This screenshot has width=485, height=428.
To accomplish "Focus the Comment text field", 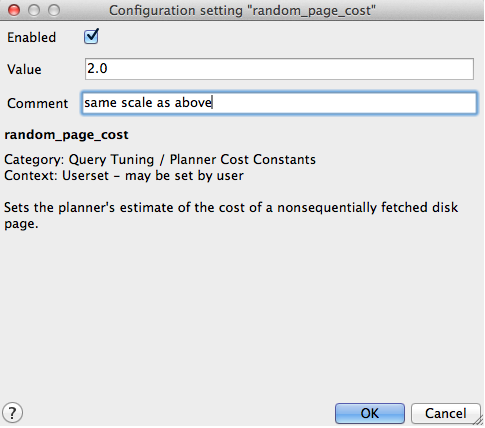I will pyautogui.click(x=279, y=103).
